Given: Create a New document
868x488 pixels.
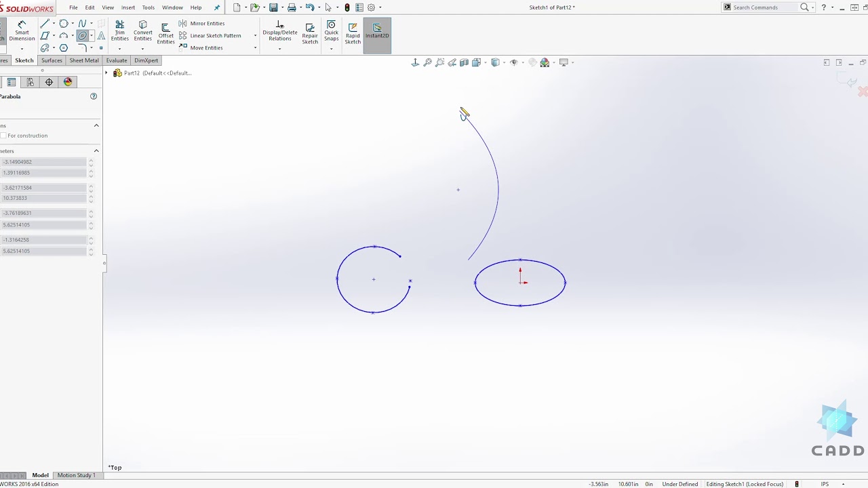Looking at the screenshot, I should click(x=237, y=7).
